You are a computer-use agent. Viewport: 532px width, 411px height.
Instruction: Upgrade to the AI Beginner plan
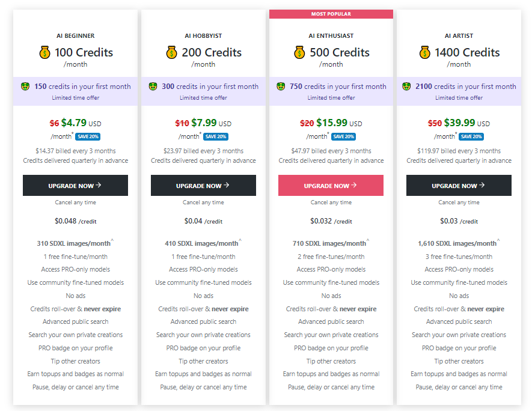coord(75,186)
